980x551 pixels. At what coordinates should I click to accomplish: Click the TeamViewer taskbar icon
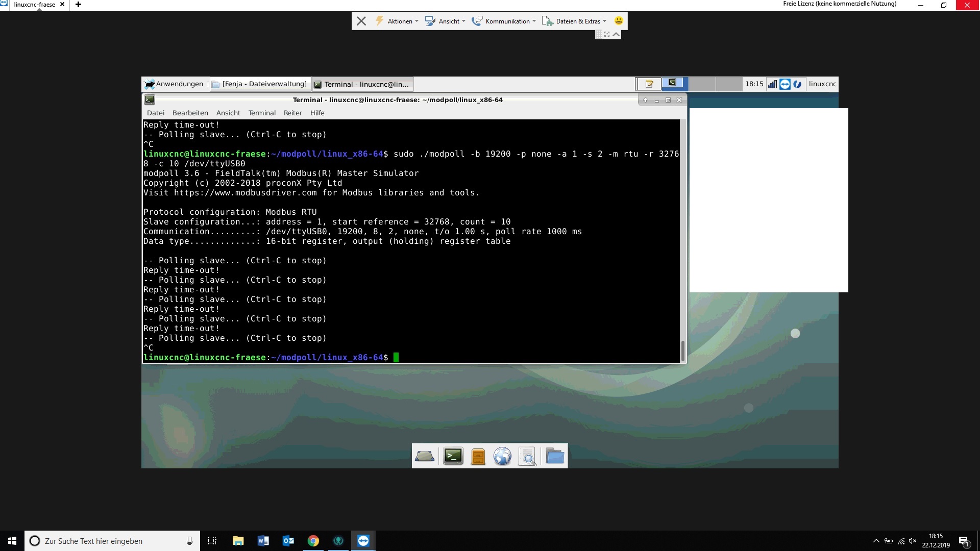click(363, 541)
